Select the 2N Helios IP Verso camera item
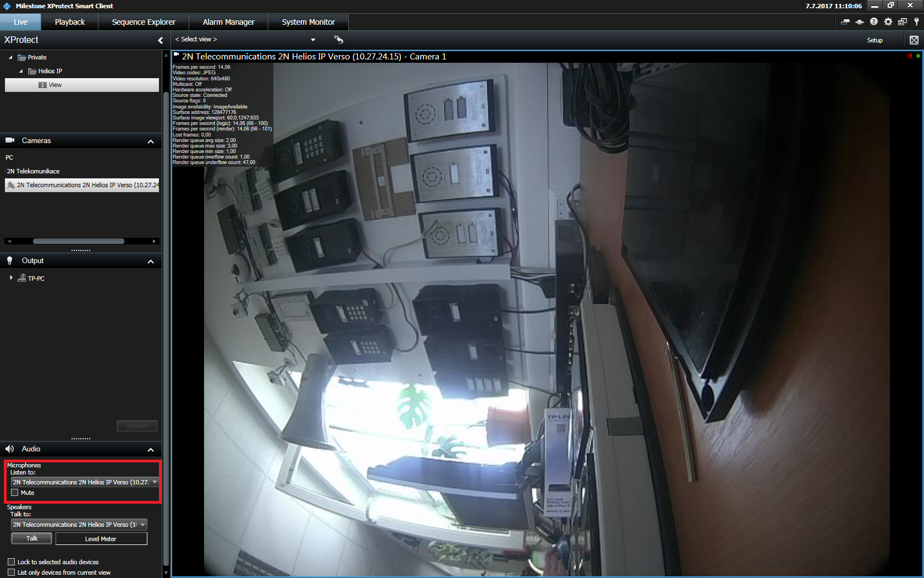 (82, 185)
